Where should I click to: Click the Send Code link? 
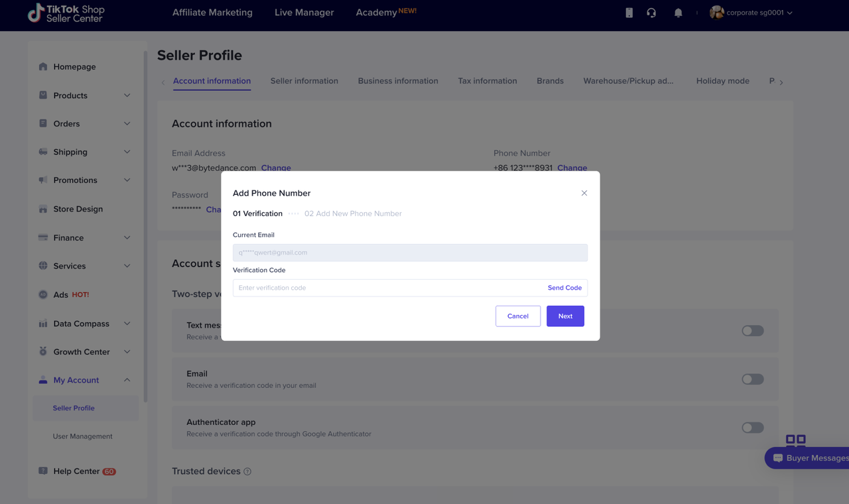pyautogui.click(x=564, y=288)
